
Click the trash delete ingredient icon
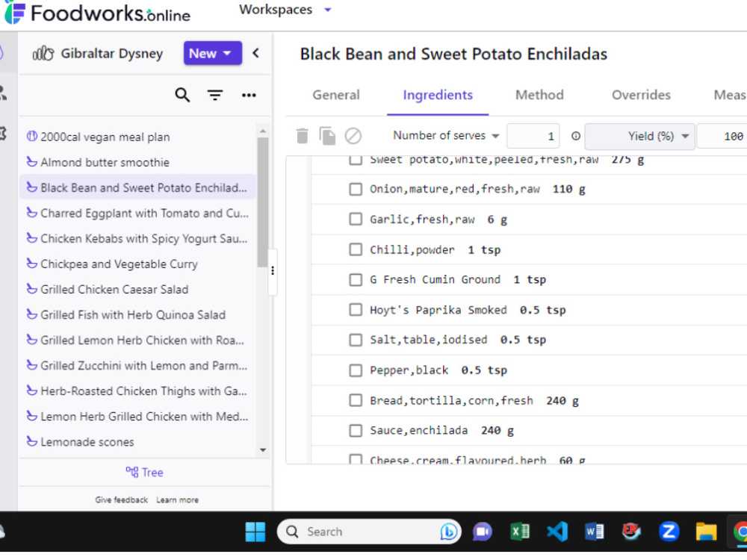click(302, 136)
